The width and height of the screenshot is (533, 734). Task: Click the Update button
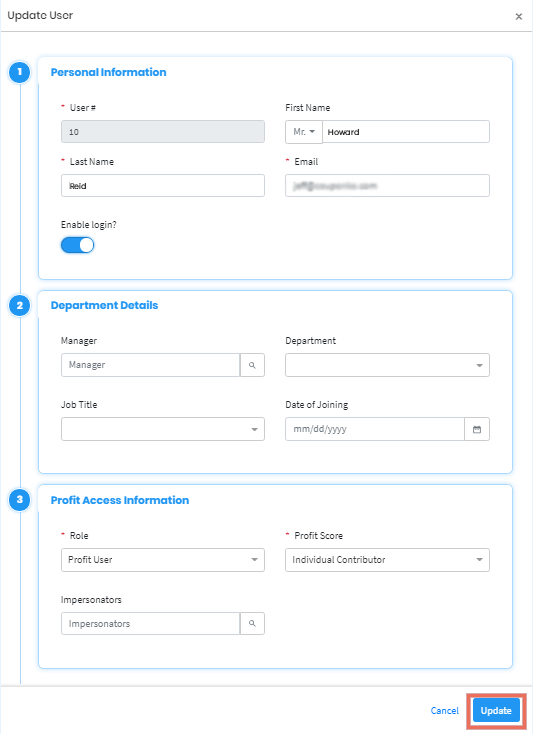point(496,711)
